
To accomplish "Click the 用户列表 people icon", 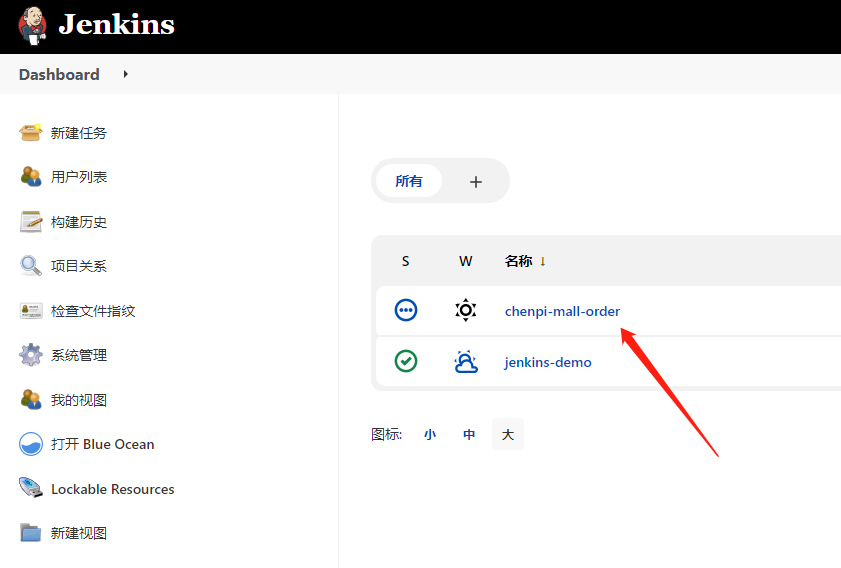I will (x=31, y=176).
